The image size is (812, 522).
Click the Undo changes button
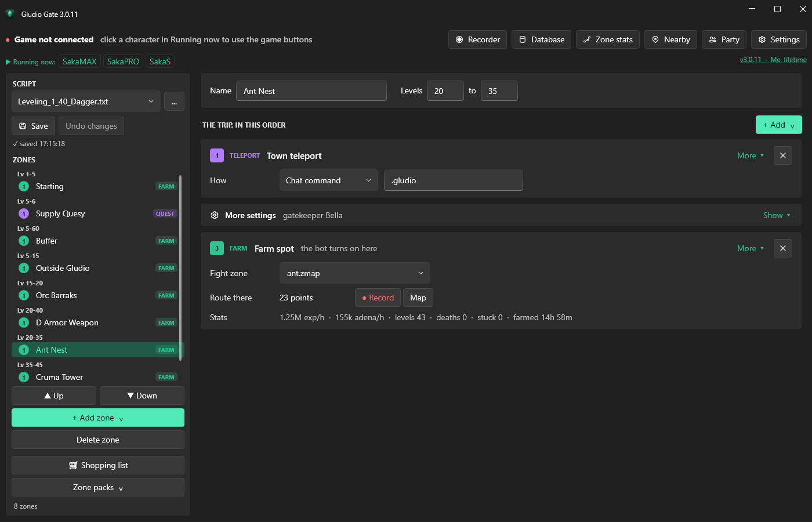[x=91, y=126]
